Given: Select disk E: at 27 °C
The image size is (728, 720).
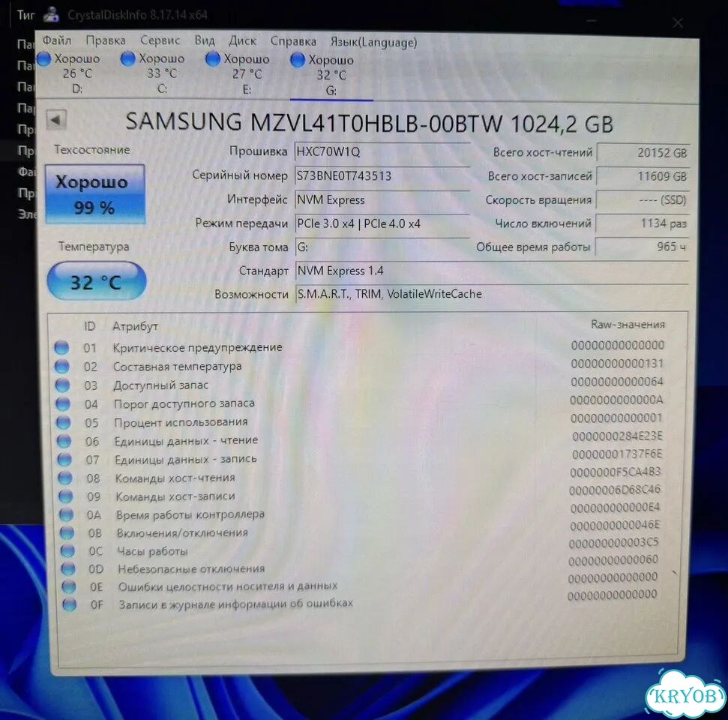Looking at the screenshot, I should coord(239,73).
